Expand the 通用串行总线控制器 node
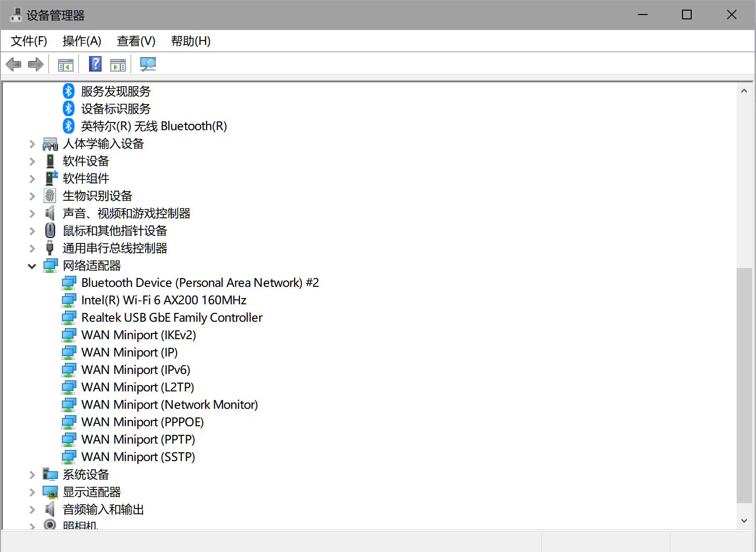This screenshot has width=756, height=552. coord(32,248)
